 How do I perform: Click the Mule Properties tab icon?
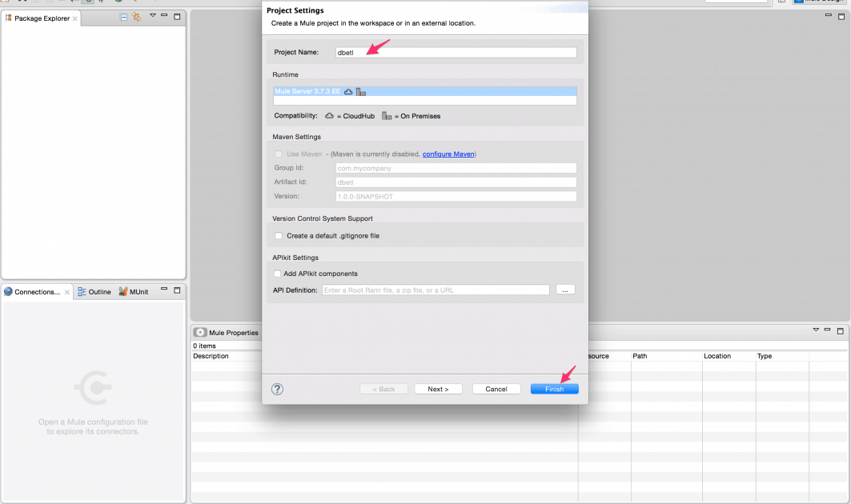[x=199, y=332]
